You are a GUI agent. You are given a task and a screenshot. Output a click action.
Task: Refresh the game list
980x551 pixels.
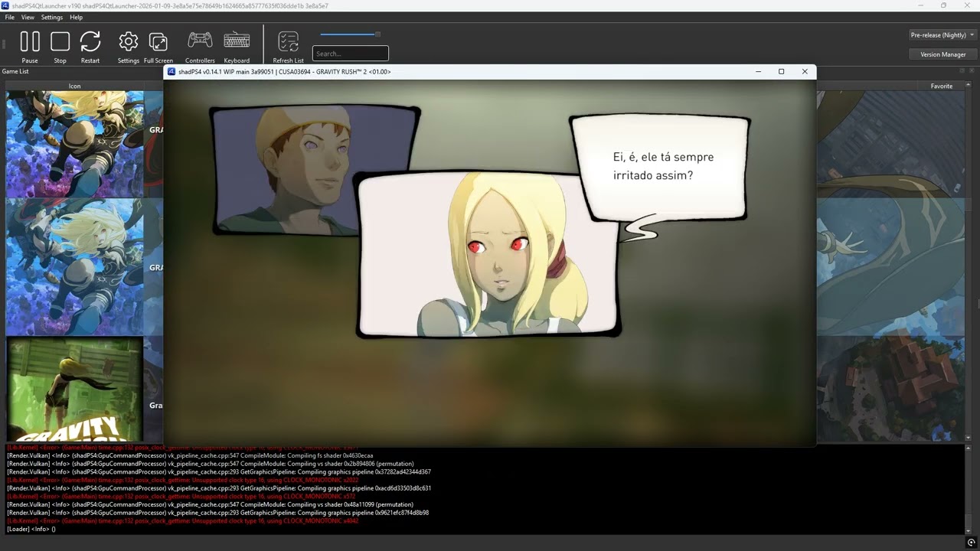(x=288, y=41)
